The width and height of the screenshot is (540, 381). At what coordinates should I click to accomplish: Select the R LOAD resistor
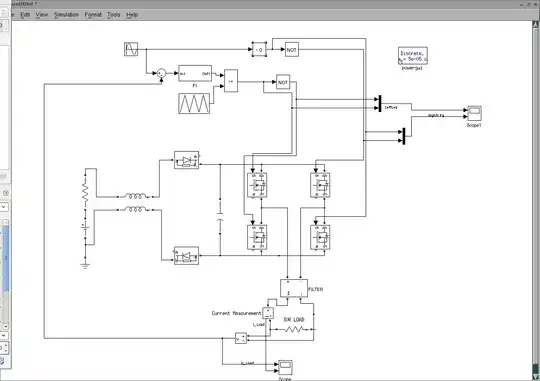click(294, 329)
